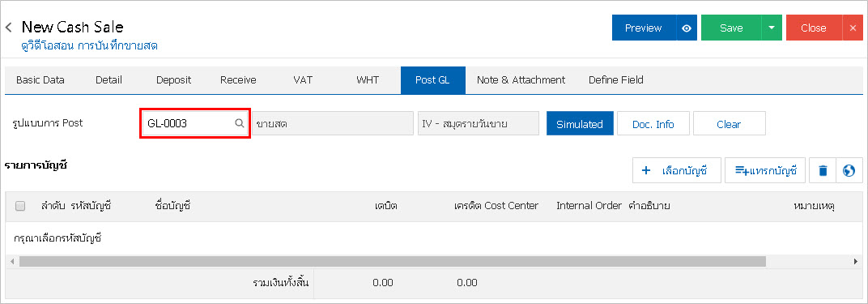This screenshot has width=868, height=304.
Task: Click the Simulated button
Action: tap(580, 123)
